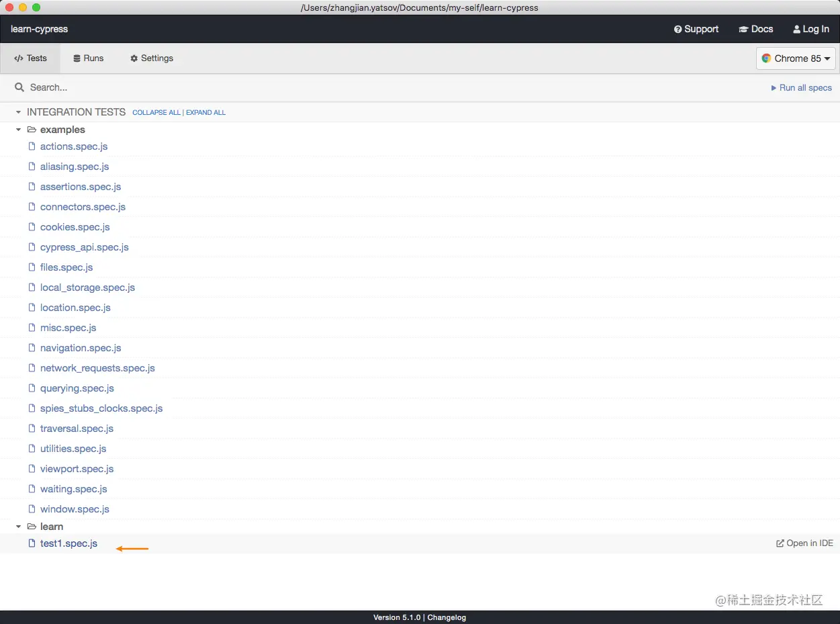Open waiting.spec.js

point(74,489)
